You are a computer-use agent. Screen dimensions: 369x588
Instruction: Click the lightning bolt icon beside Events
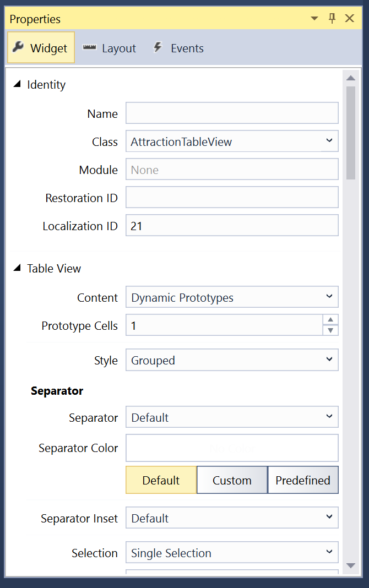pyautogui.click(x=160, y=48)
